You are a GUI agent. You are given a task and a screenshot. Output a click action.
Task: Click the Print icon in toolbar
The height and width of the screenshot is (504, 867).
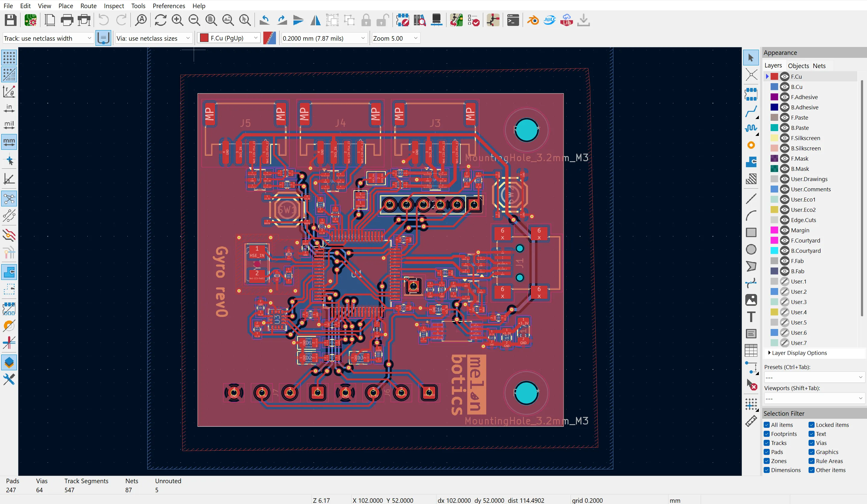pos(67,20)
